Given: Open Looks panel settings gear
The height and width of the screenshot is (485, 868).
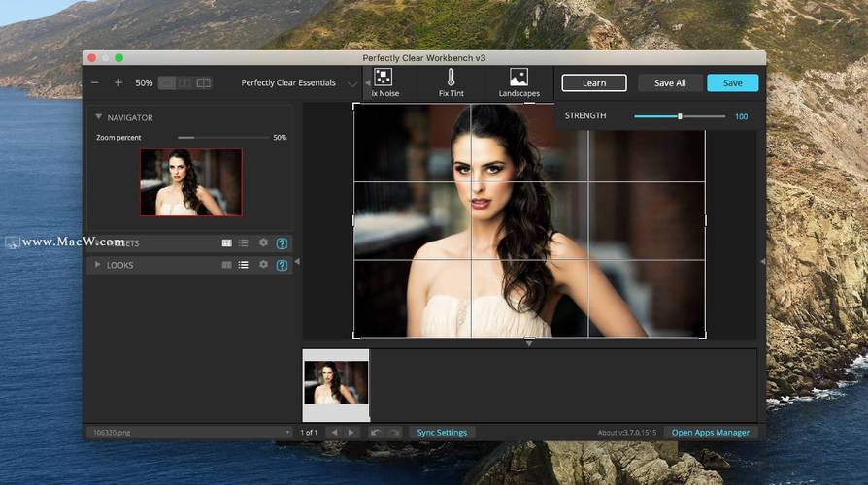Looking at the screenshot, I should [x=263, y=265].
